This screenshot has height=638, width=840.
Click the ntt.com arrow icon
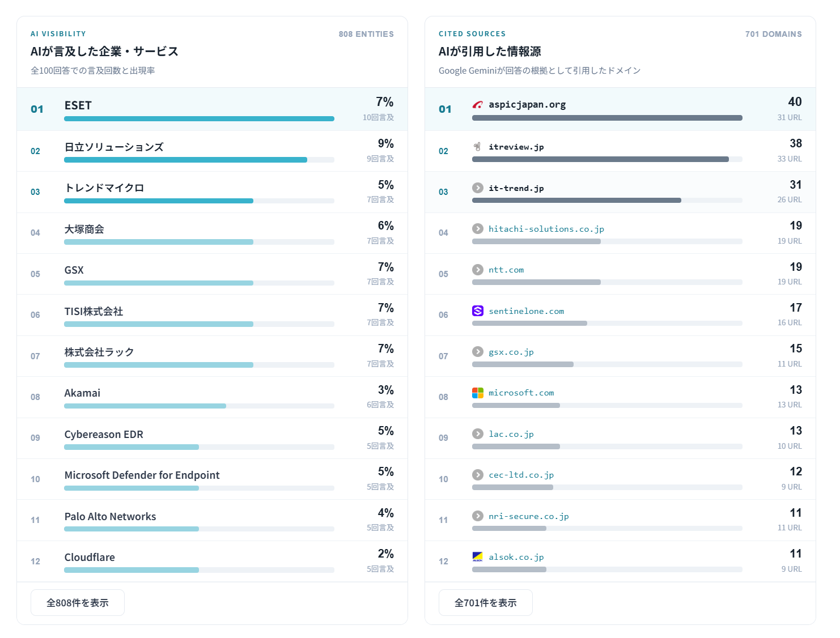tap(478, 270)
